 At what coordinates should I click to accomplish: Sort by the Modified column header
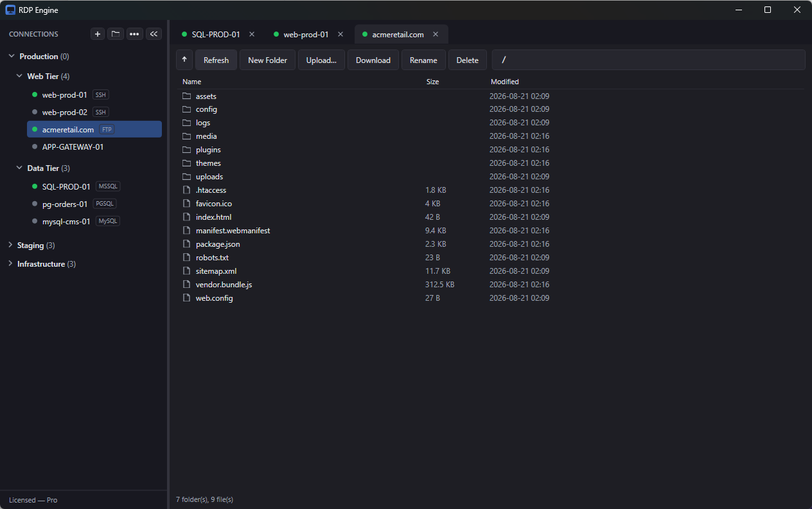(505, 82)
